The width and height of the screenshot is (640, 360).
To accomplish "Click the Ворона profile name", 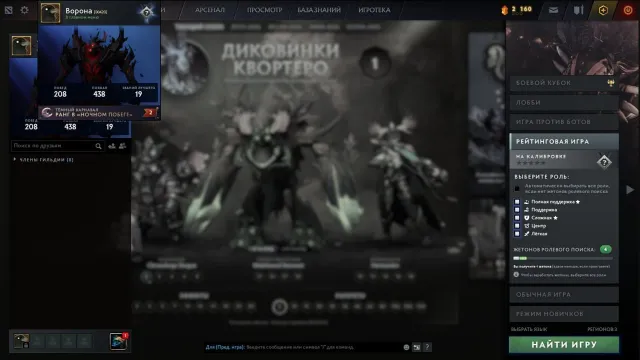I will pos(79,11).
